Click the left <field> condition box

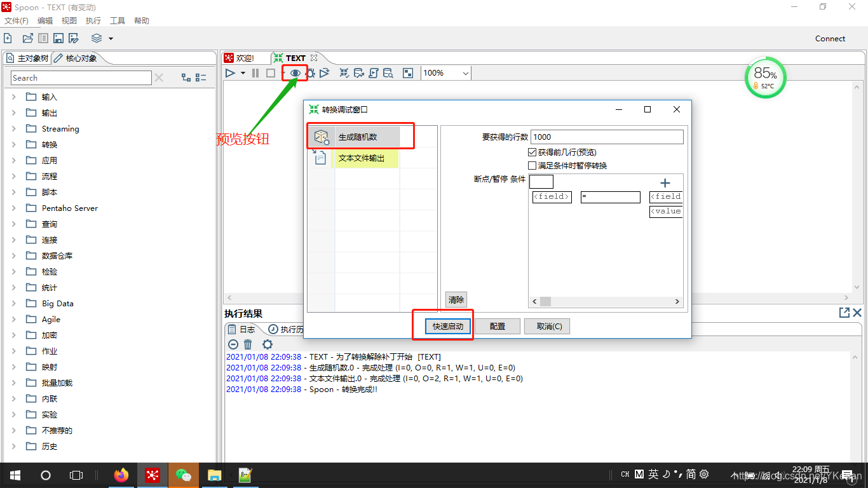[552, 197]
